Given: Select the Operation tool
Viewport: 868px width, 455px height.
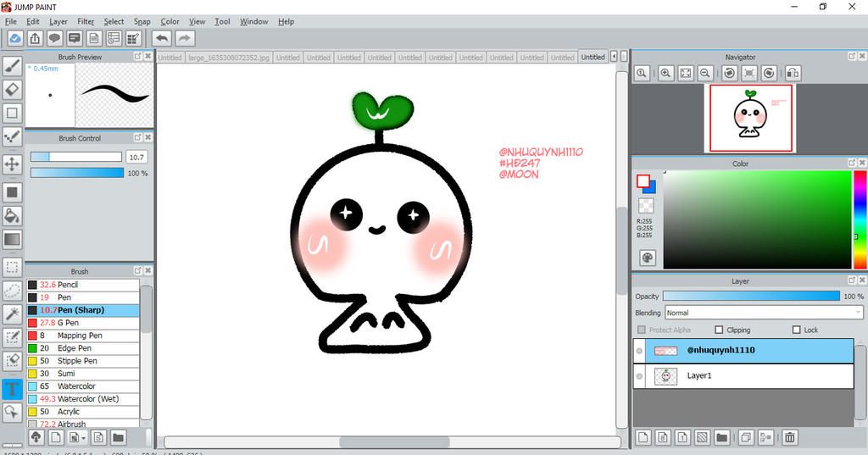Looking at the screenshot, I should coord(12,412).
